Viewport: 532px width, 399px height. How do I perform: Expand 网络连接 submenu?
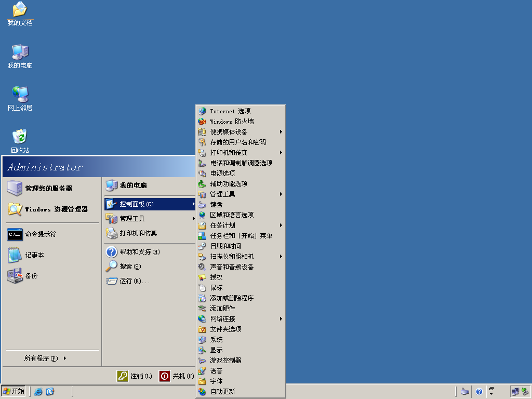(x=241, y=318)
